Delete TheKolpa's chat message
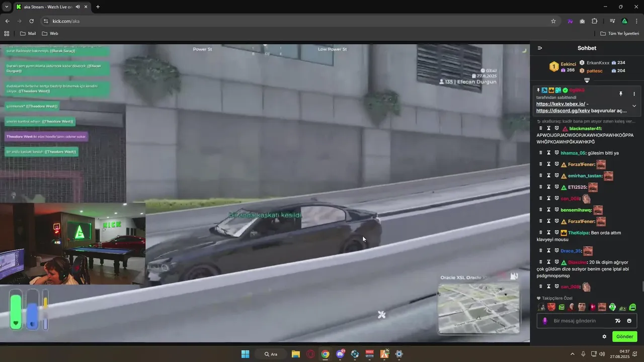Screen dimensions: 644x362 tap(541, 233)
